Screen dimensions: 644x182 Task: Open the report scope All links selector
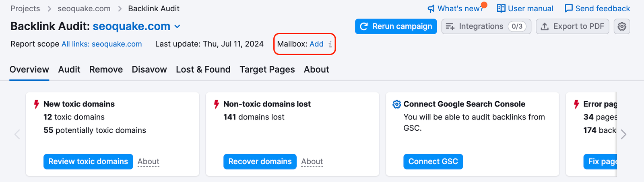[x=101, y=44]
